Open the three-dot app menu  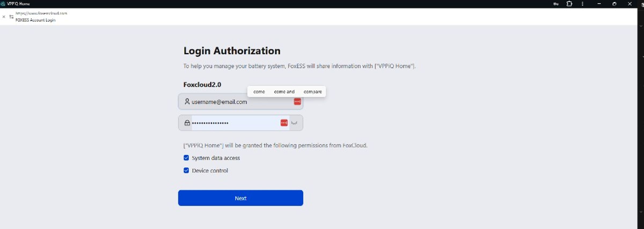582,4
